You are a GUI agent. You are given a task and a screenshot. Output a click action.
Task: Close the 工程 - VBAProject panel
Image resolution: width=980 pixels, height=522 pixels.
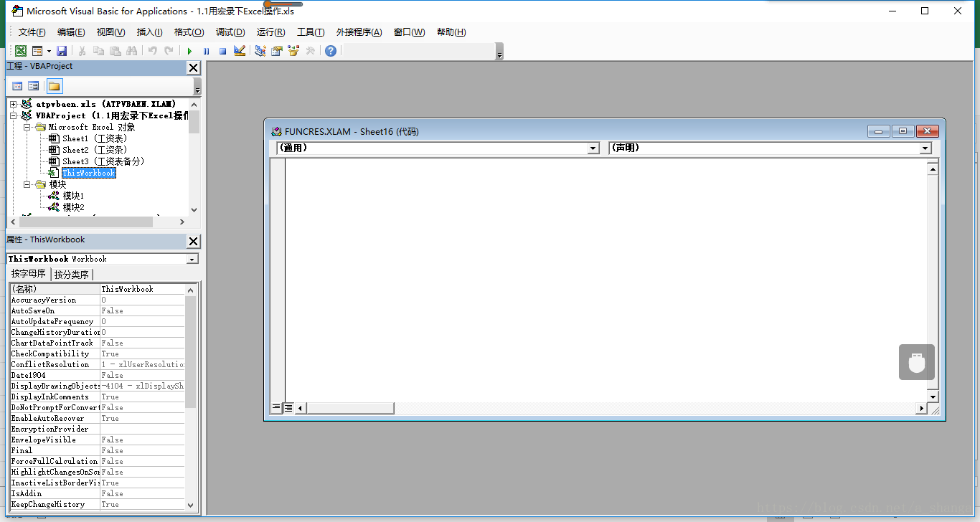click(194, 68)
